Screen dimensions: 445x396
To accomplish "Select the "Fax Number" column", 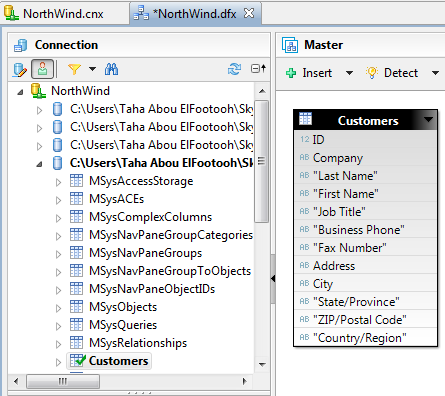I will click(x=366, y=247).
